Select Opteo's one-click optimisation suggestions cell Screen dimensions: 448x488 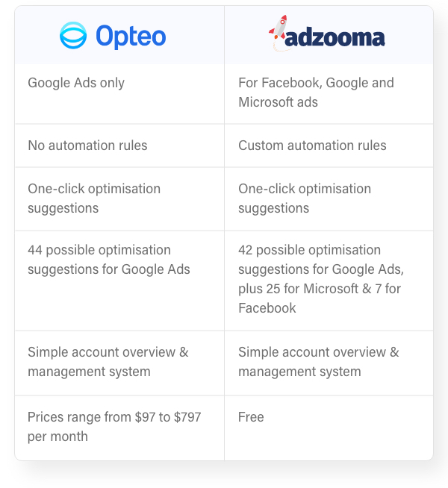[x=119, y=199]
